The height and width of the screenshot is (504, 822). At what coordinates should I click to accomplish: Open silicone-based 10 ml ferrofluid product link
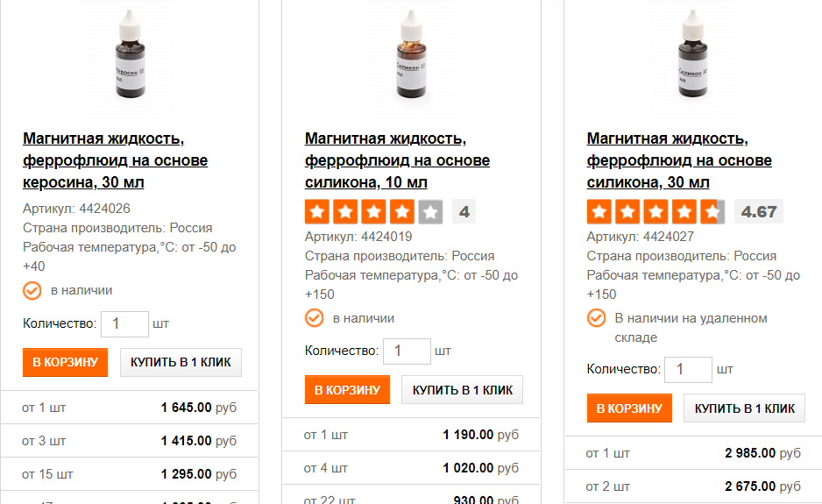click(397, 160)
